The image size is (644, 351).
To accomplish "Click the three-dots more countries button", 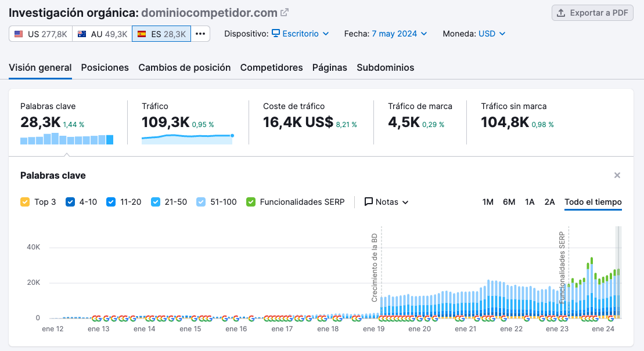I will (200, 34).
